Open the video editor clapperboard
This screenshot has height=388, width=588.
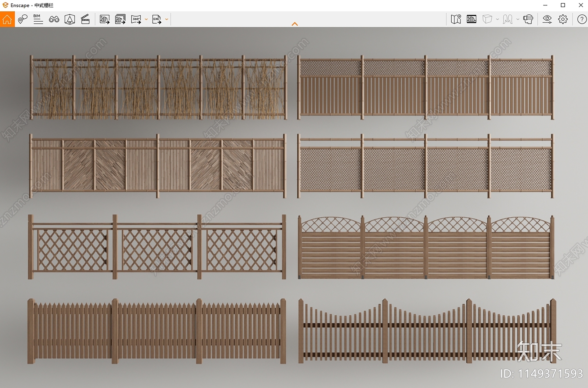coord(85,19)
